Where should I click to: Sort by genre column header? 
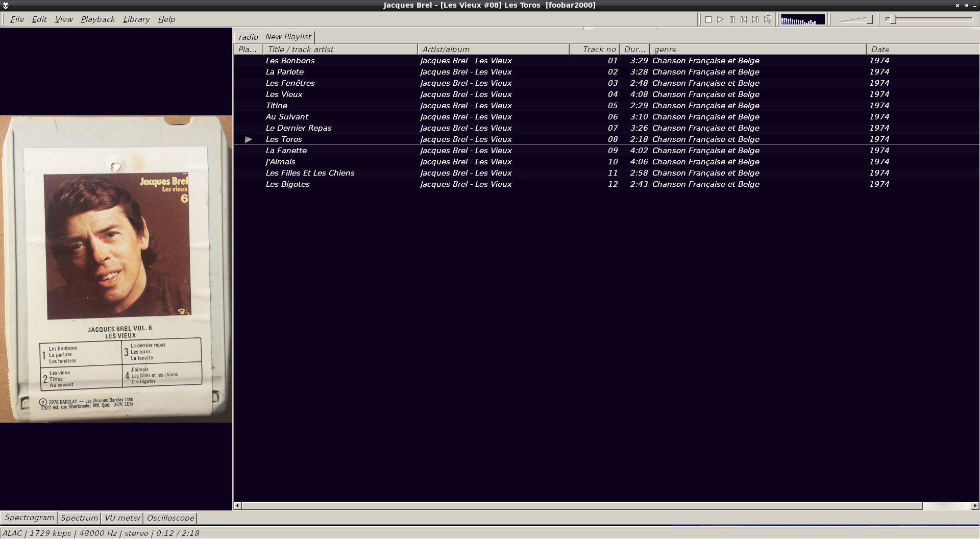tap(758, 50)
